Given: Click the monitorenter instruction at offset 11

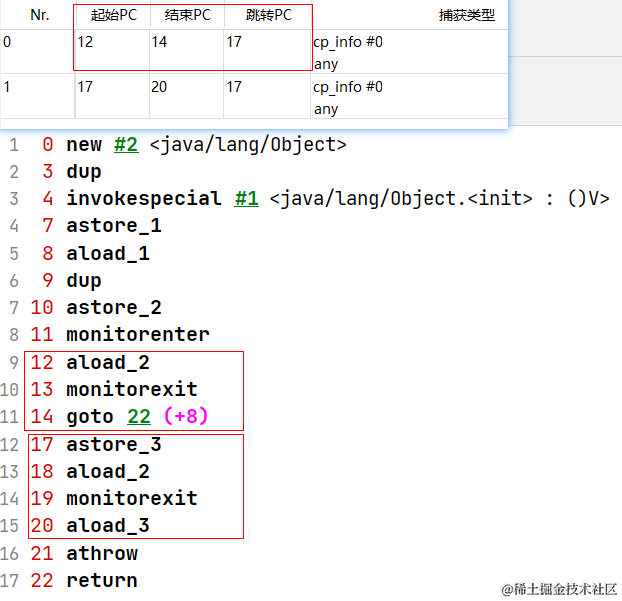Looking at the screenshot, I should (138, 334).
